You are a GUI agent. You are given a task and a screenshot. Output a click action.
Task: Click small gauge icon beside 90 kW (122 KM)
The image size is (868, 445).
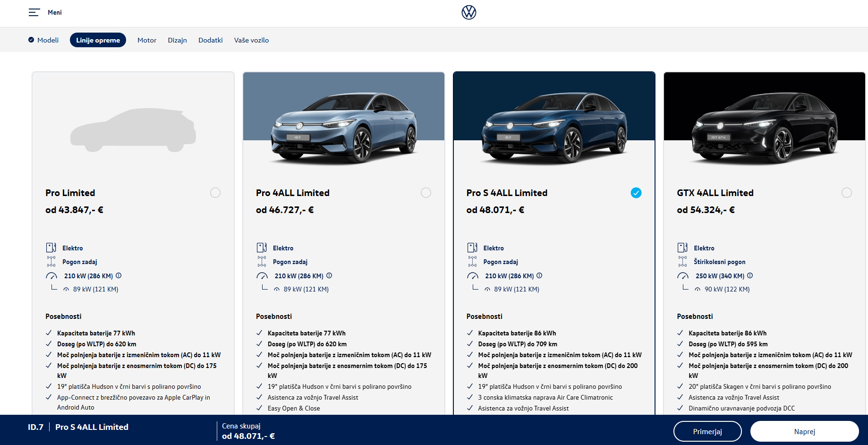click(x=698, y=290)
